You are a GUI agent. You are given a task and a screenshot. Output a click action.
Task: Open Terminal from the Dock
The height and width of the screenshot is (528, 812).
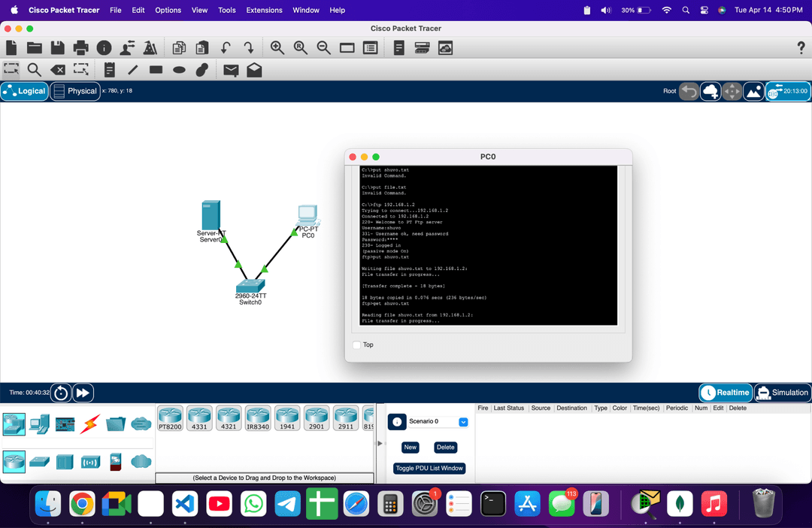click(x=493, y=504)
